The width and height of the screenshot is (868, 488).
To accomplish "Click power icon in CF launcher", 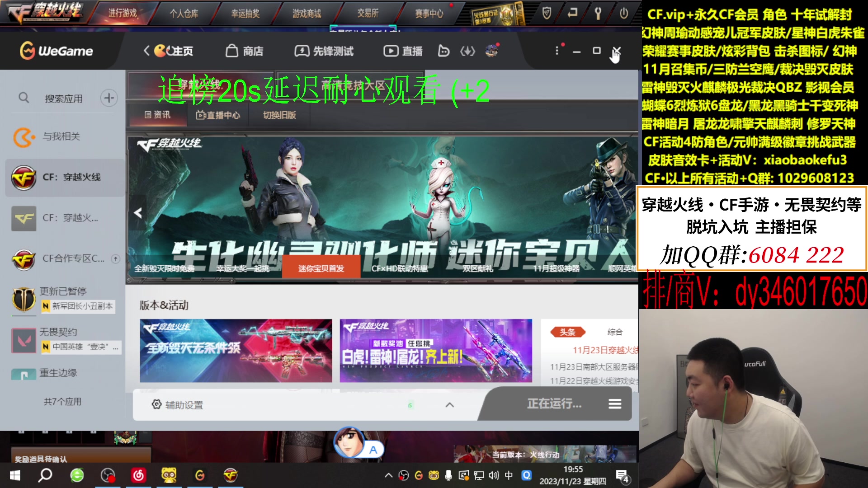I will tap(624, 14).
